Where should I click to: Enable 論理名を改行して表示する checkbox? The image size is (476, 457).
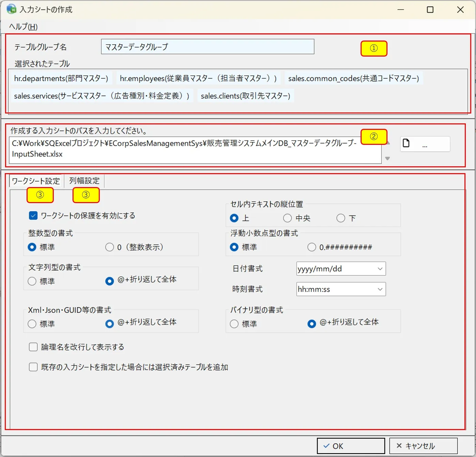point(77,347)
